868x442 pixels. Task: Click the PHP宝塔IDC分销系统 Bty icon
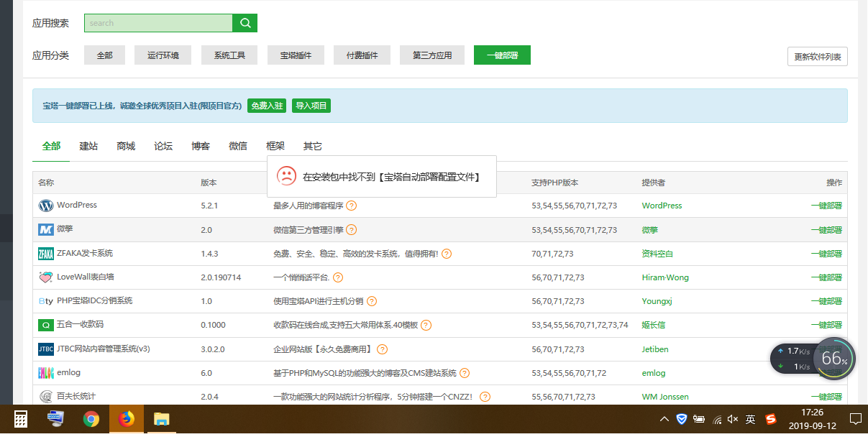(x=46, y=301)
